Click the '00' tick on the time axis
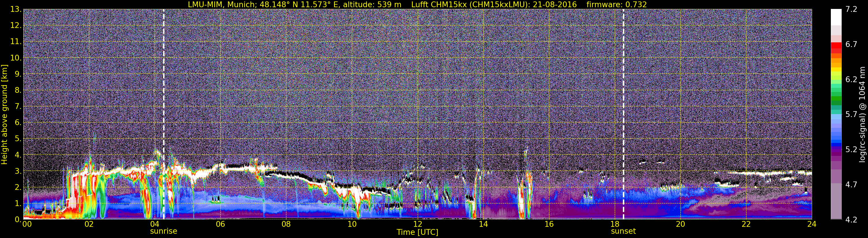Screen dimensions: 868x238 [27, 224]
